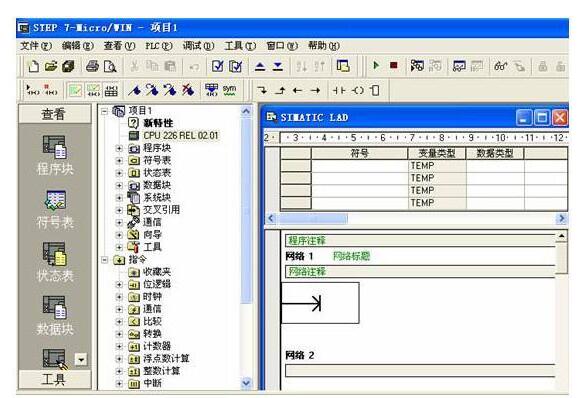Viewport: 577px width, 398px height.
Task: Select the 收藏夹 instruction folder
Action: (x=157, y=272)
